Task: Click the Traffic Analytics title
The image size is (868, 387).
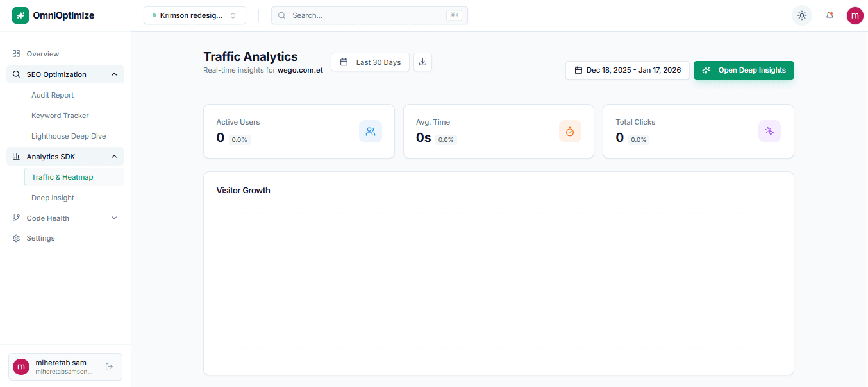Action: [251, 57]
